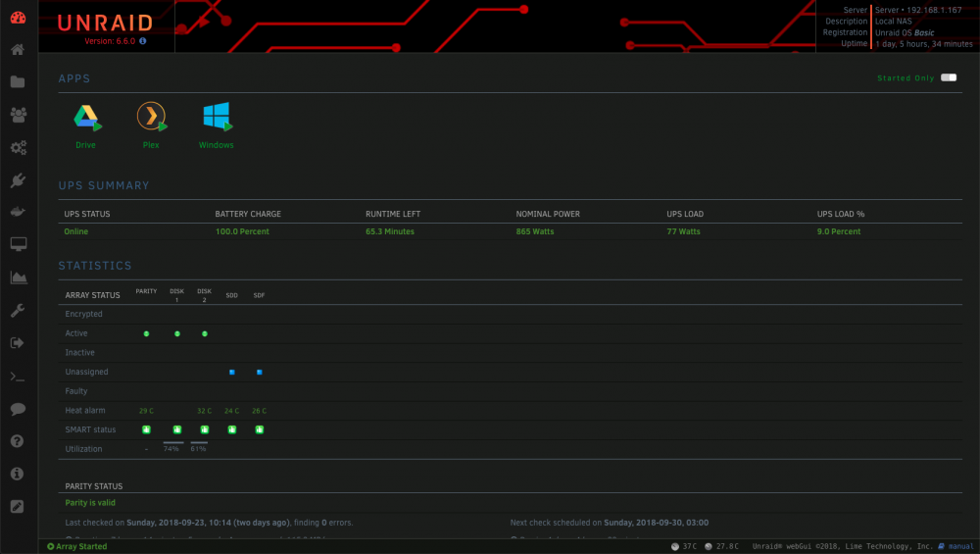Click the server IP 192.168.1.167 text

coord(934,10)
